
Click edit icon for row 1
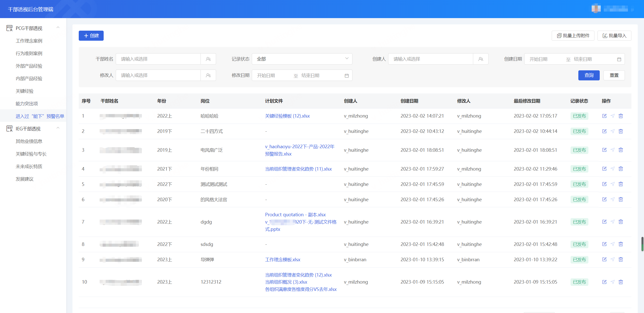(604, 116)
